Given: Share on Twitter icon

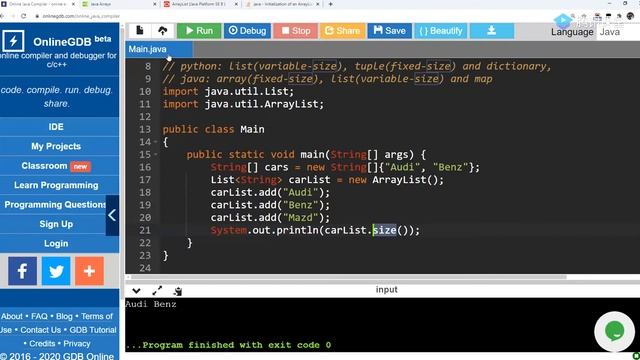Looking at the screenshot, I should (56, 271).
